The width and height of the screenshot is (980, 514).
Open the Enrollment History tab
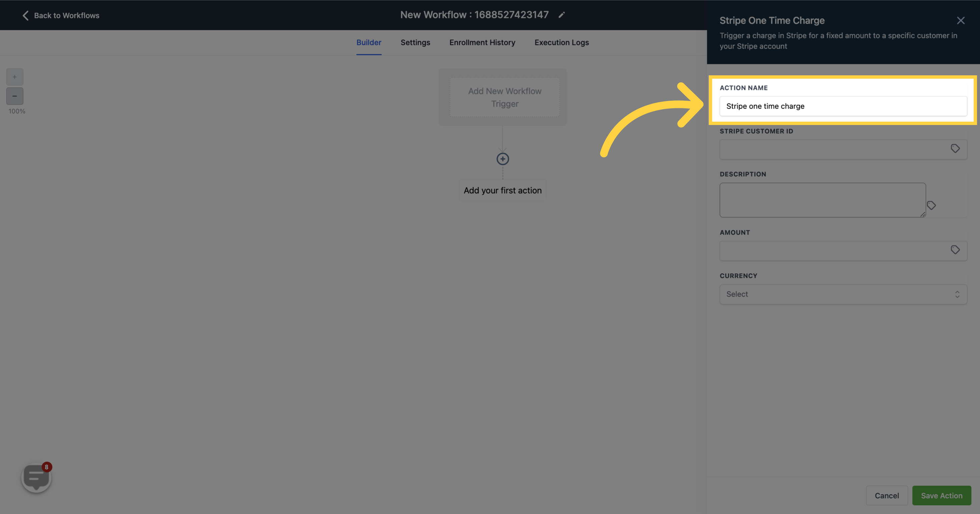(x=482, y=43)
